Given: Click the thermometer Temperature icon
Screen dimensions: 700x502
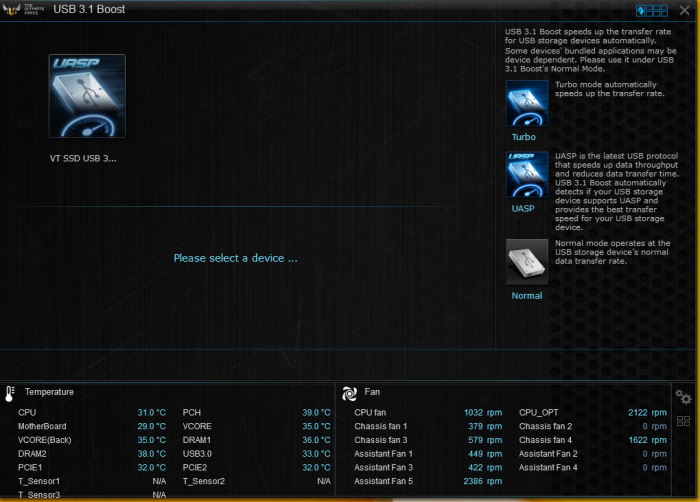Looking at the screenshot, I should (x=10, y=393).
